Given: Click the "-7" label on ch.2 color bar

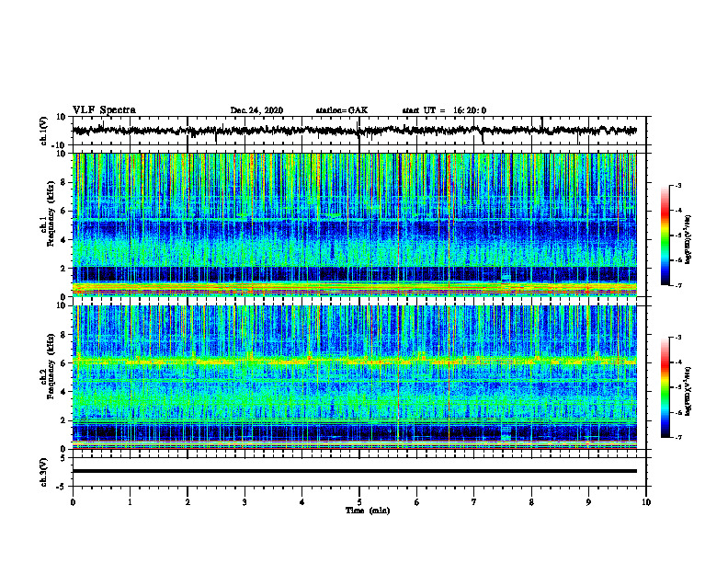Looking at the screenshot, I should pos(678,437).
